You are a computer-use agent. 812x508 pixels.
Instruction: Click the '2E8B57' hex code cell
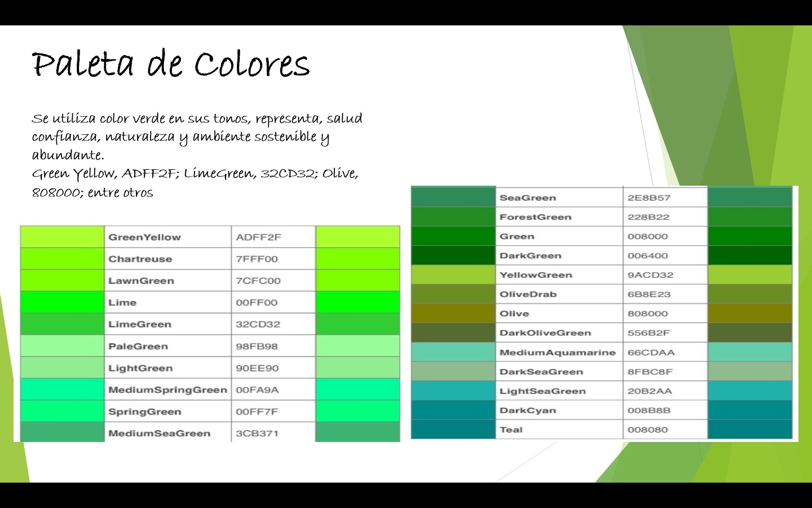[665, 198]
